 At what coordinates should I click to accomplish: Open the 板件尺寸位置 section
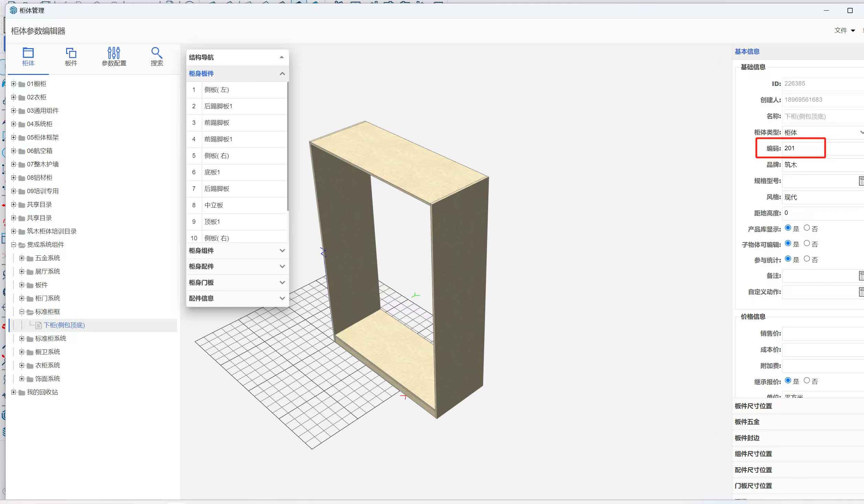click(753, 406)
